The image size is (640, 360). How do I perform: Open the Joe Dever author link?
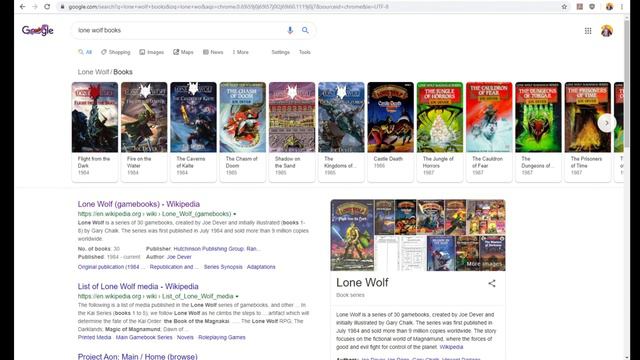tap(179, 257)
